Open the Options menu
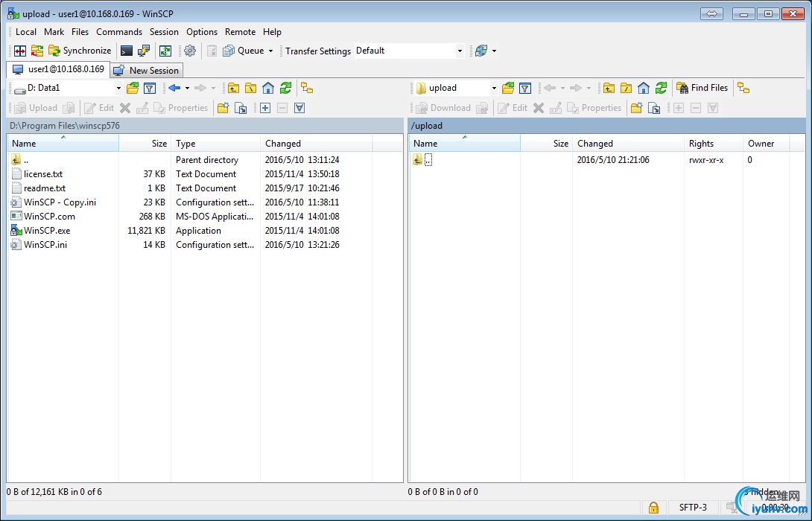The width and height of the screenshot is (812, 521). (x=202, y=32)
